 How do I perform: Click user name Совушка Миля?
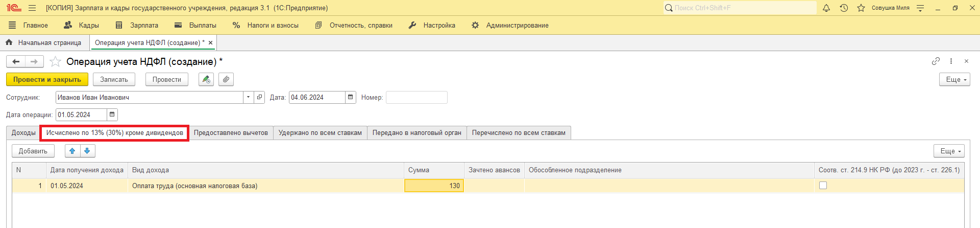coord(890,8)
